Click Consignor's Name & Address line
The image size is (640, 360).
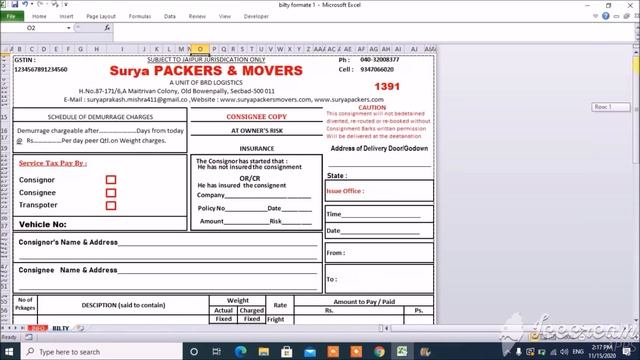tap(168, 242)
